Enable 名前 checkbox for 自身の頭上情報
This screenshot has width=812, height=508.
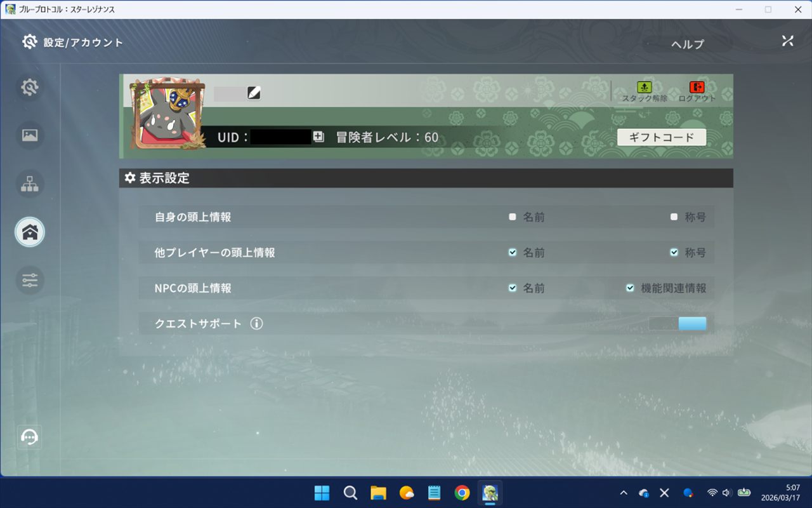tap(513, 217)
